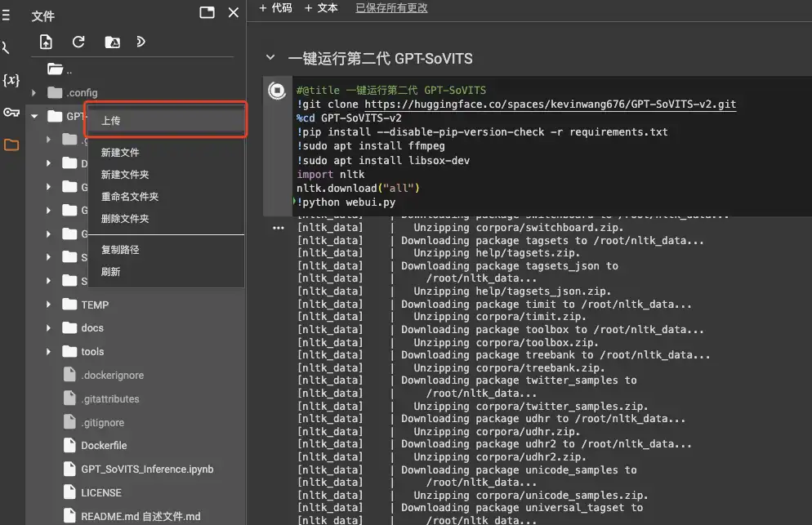
Task: Click the '!sudo apt install ffmpeg' code line
Action: click(x=371, y=146)
